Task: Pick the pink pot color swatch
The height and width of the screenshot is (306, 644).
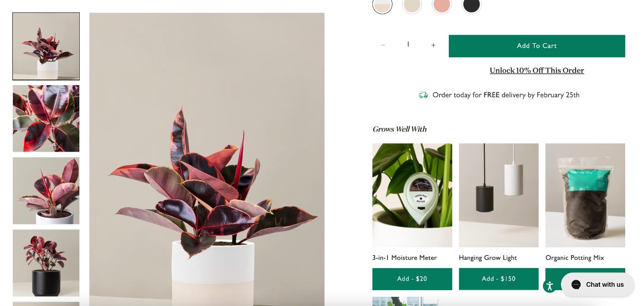Action: pos(442,5)
